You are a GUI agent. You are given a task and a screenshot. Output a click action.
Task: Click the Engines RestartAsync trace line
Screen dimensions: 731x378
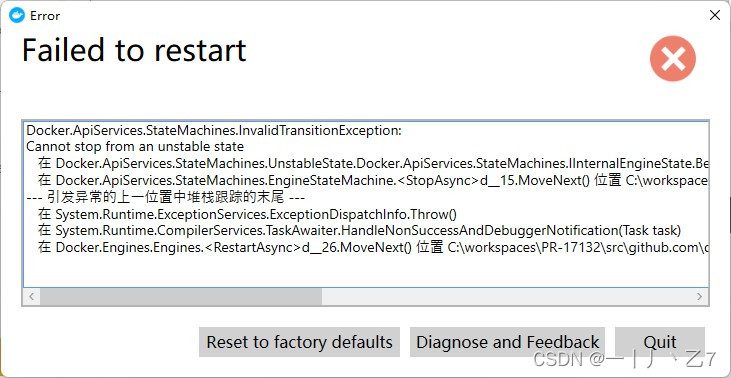pos(373,247)
